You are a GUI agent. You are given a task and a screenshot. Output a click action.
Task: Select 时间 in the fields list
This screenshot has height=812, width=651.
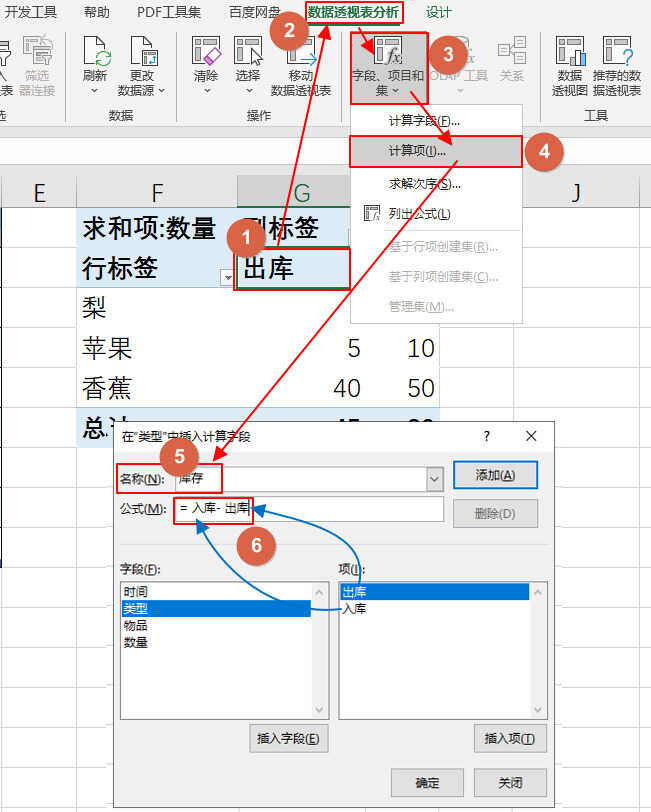tap(216, 591)
